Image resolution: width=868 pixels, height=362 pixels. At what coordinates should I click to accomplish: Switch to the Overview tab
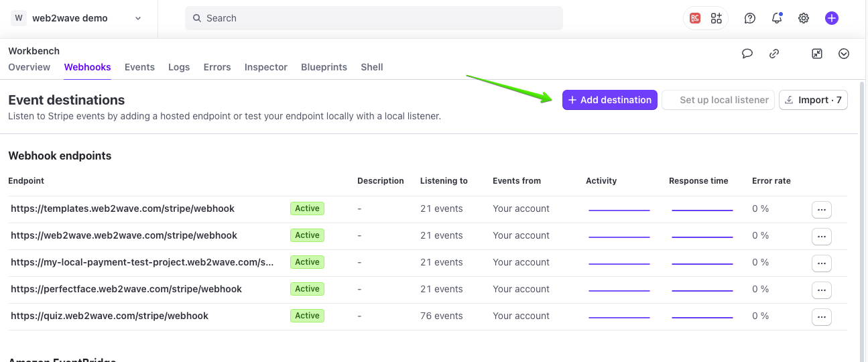click(x=29, y=67)
